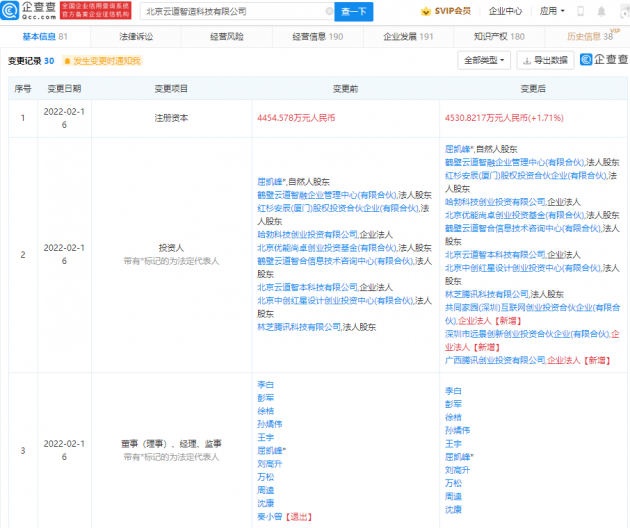630x528 pixels.
Task: Switch to the 知识产权 tab
Action: pyautogui.click(x=499, y=37)
